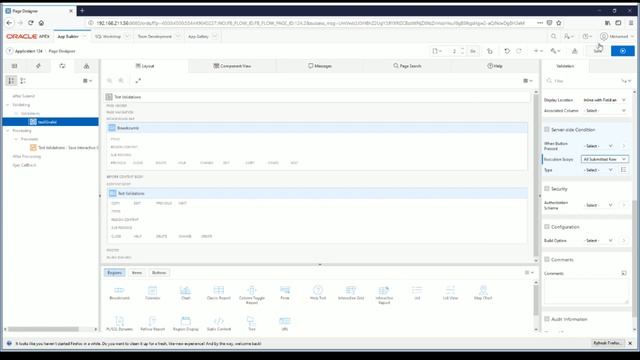
Task: Click the Undo toolbar icon
Action: click(507, 51)
